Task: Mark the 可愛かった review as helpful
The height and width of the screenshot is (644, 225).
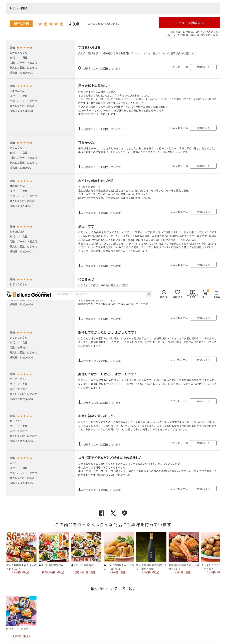Action: 203,166
